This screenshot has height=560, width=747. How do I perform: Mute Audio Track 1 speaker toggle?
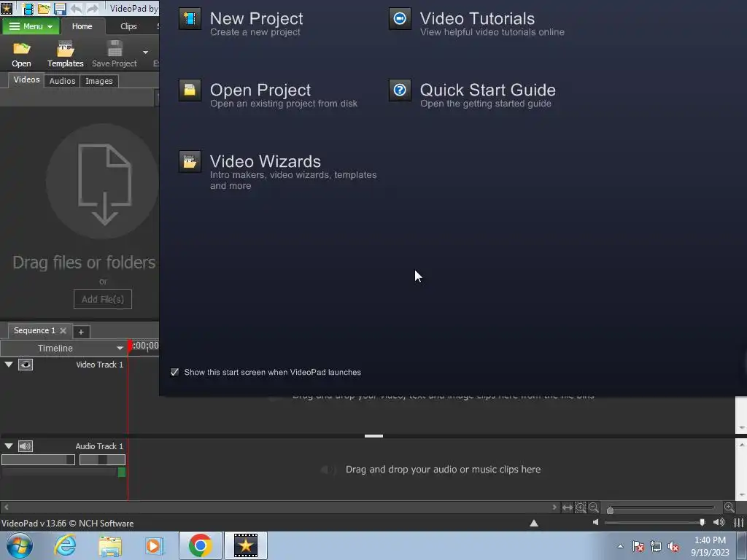point(26,446)
